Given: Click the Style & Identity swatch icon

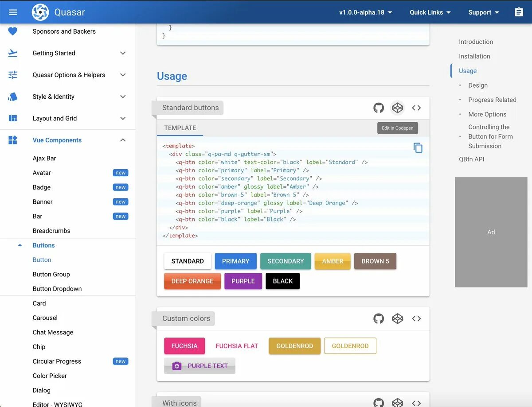Looking at the screenshot, I should [13, 97].
